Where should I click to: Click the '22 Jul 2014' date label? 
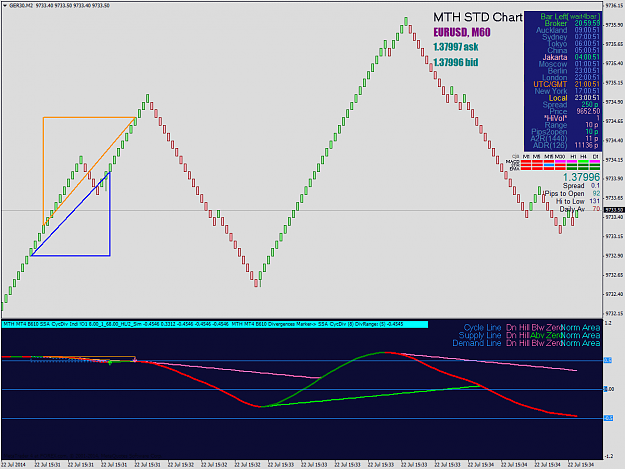14,465
